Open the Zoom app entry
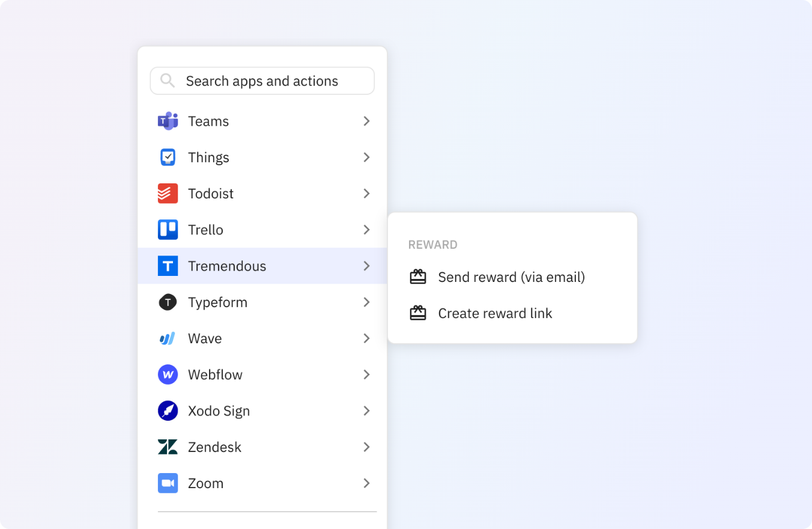 tap(262, 483)
